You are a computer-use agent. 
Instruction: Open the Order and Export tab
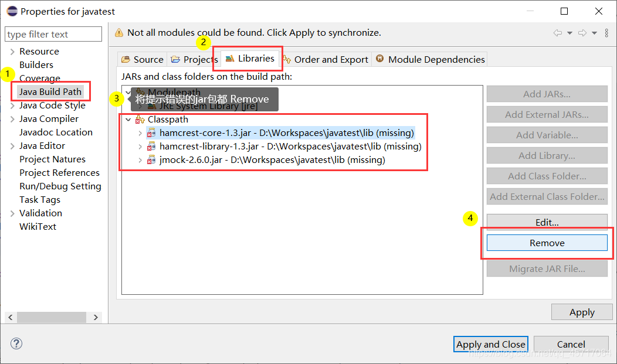(326, 59)
